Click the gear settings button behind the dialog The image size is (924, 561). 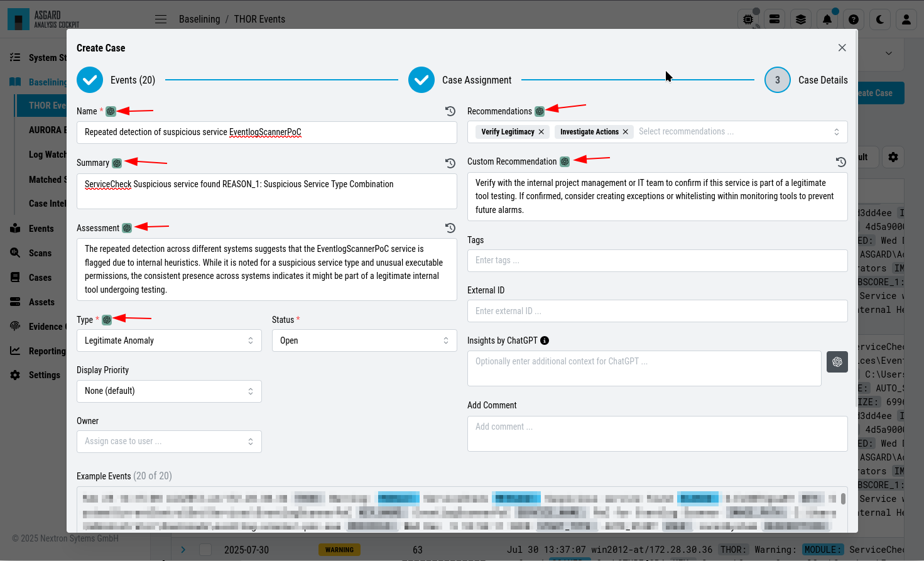pyautogui.click(x=893, y=157)
